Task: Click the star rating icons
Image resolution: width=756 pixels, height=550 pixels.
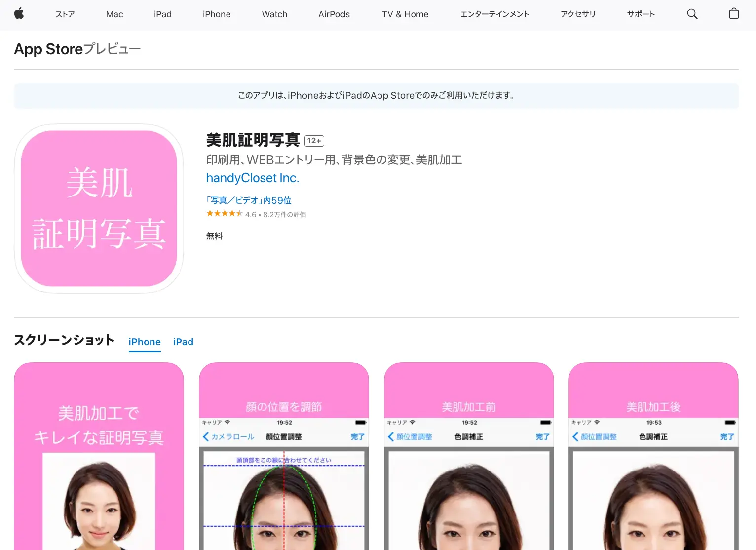Action: coord(225,214)
